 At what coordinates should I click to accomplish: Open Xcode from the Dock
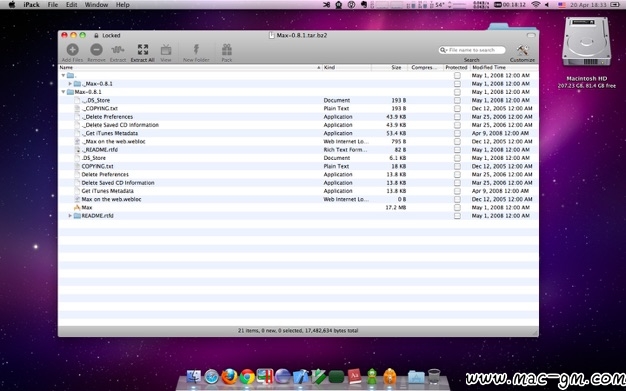[x=301, y=376]
